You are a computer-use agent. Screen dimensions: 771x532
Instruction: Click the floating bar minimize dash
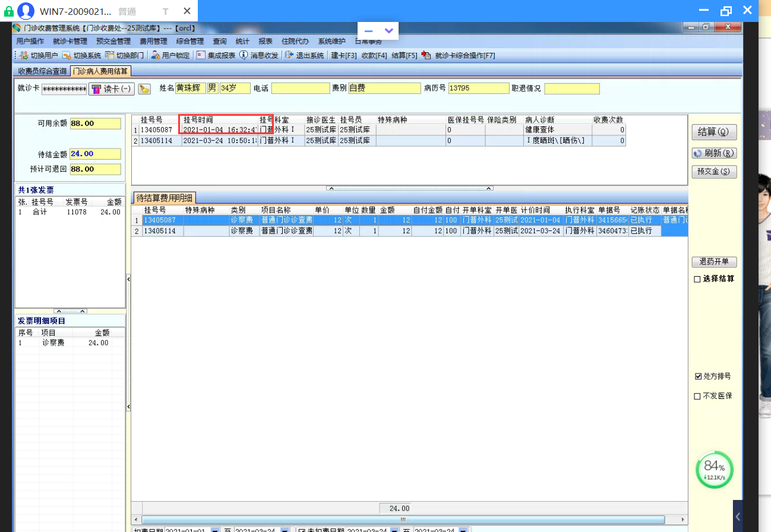[x=368, y=30]
